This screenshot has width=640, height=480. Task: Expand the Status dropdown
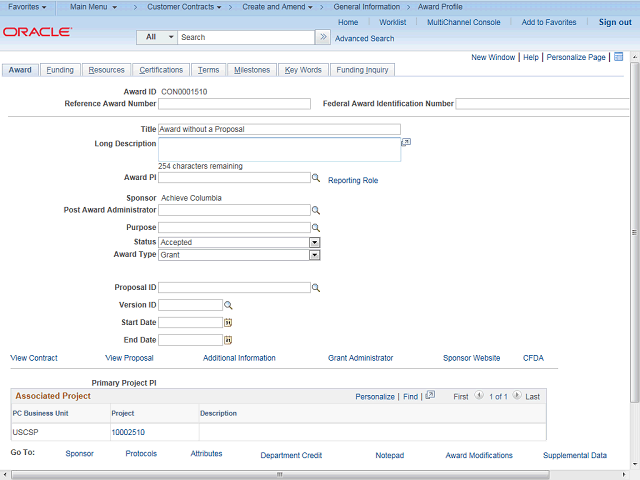coord(314,242)
